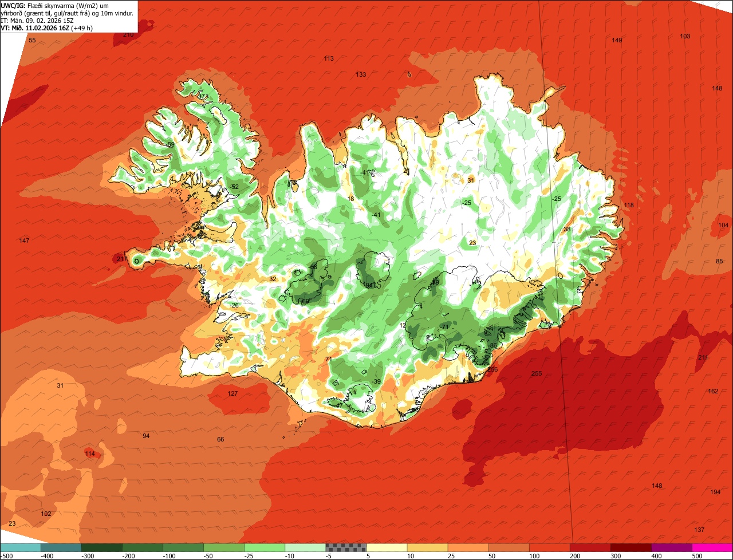The image size is (733, 560).
Task: Click the map value "127" southwest of Iceland
Action: coord(232,393)
